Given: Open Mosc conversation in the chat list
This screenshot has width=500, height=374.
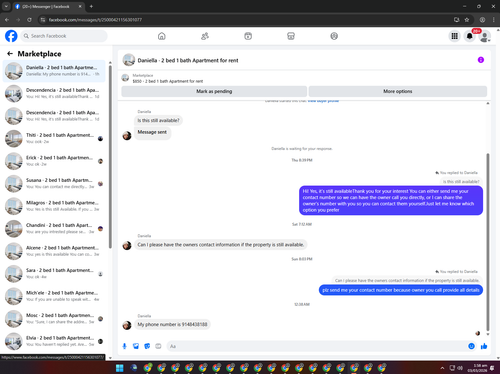Looking at the screenshot, I should point(54,319).
